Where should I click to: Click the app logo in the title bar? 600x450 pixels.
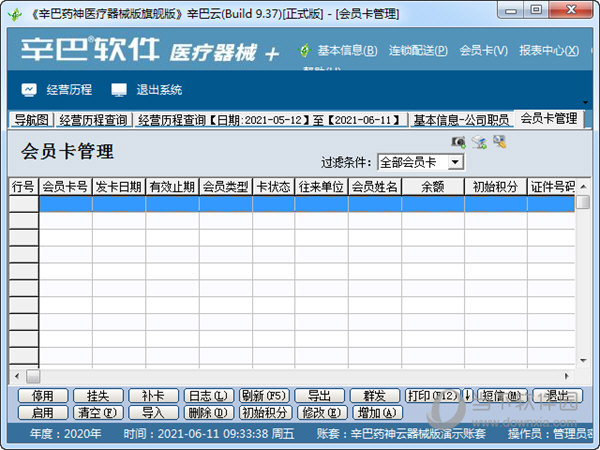pos(15,15)
